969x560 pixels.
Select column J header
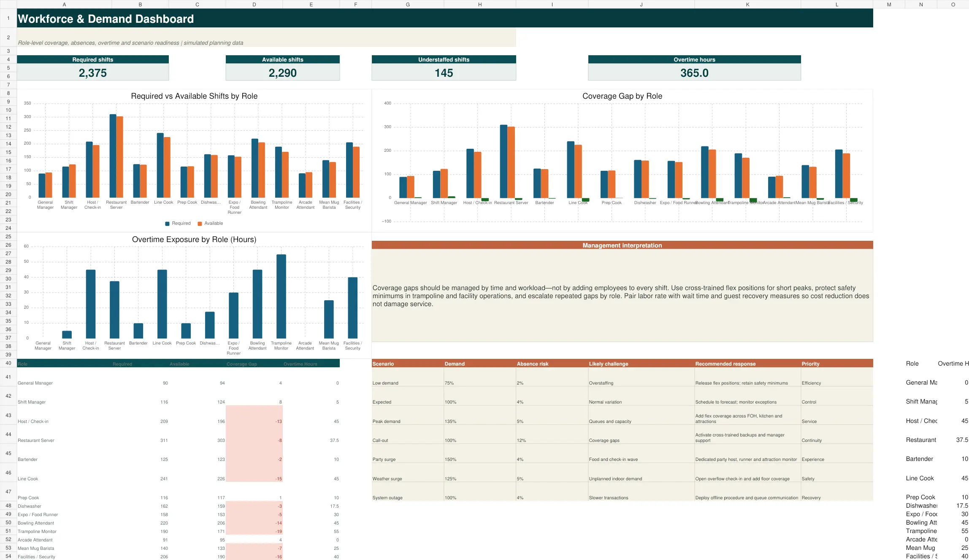[641, 4]
